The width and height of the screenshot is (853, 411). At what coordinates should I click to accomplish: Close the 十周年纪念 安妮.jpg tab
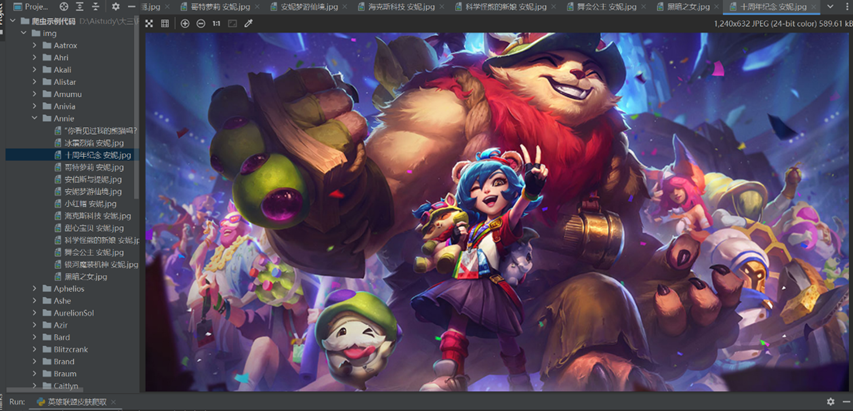pos(814,7)
